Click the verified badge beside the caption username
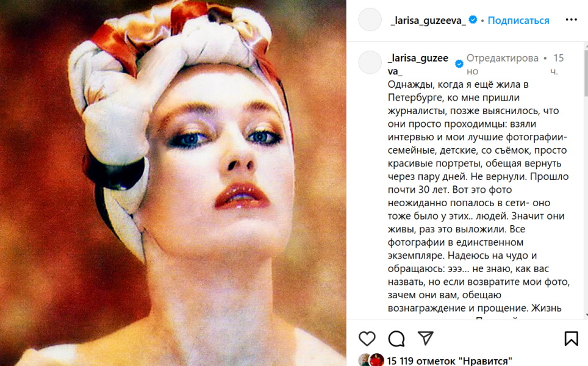 [459, 64]
